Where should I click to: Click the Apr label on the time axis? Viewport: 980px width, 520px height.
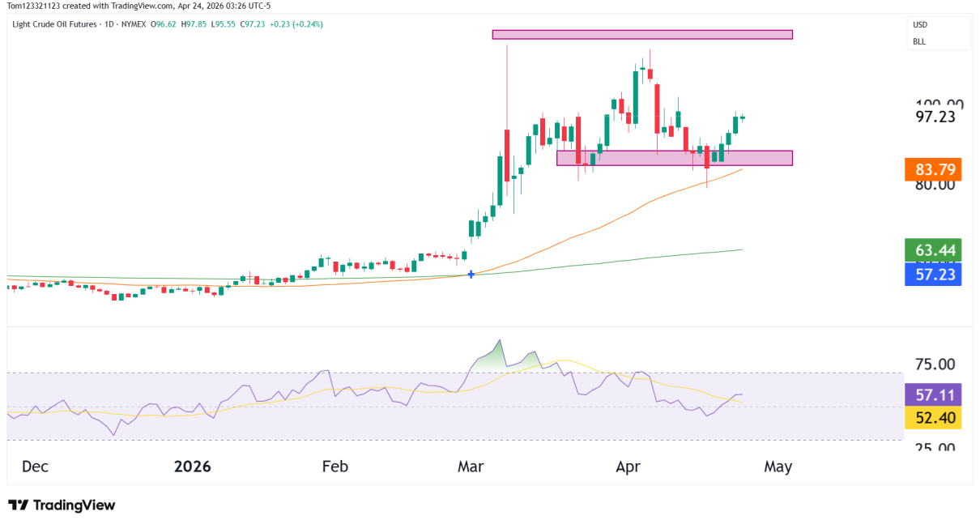pyautogui.click(x=628, y=467)
